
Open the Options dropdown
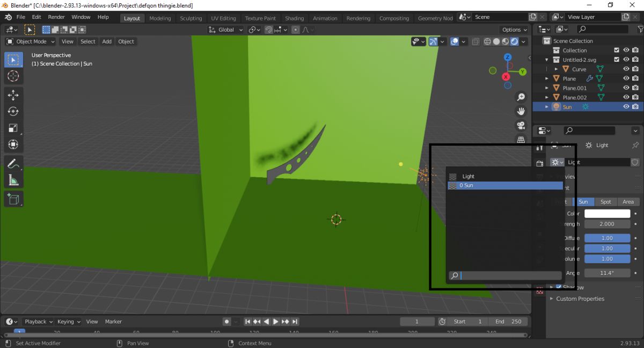coord(514,30)
